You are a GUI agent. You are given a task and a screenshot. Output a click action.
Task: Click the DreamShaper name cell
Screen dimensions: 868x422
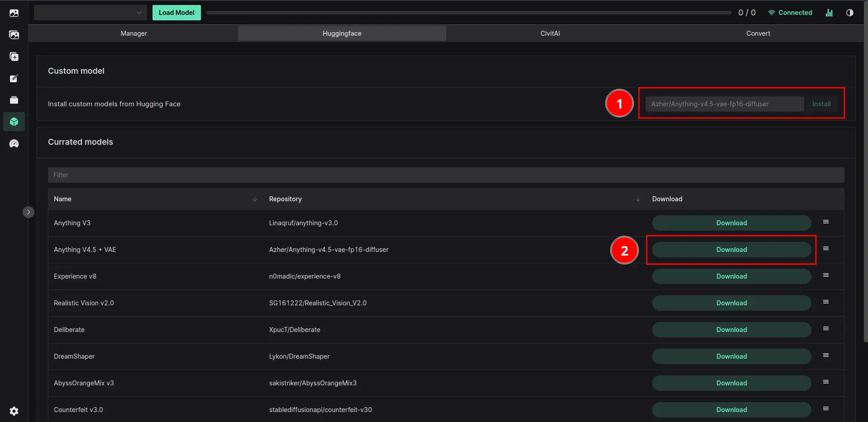point(74,356)
